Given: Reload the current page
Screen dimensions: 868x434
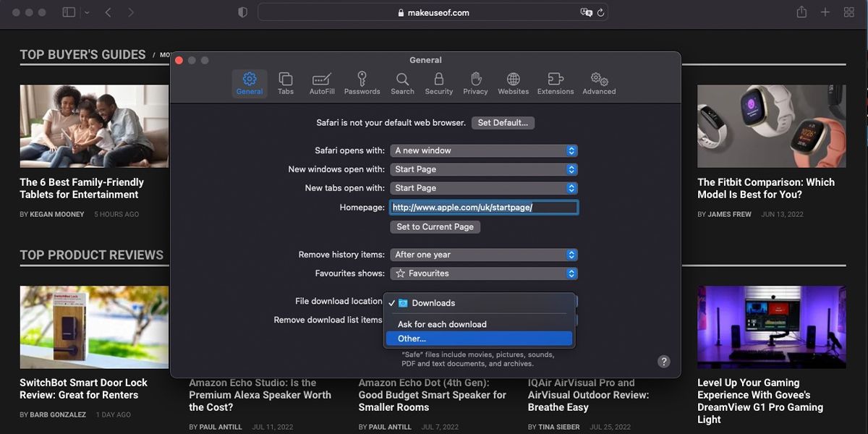Looking at the screenshot, I should (600, 12).
